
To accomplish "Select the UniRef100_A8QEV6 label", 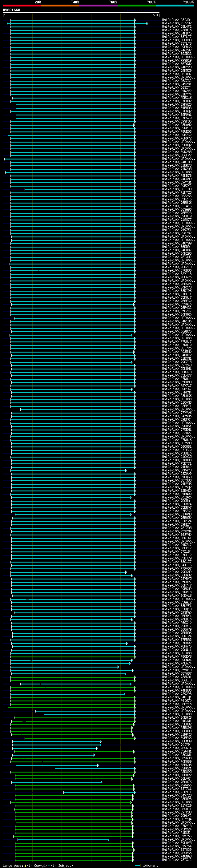I will [x=177, y=657].
